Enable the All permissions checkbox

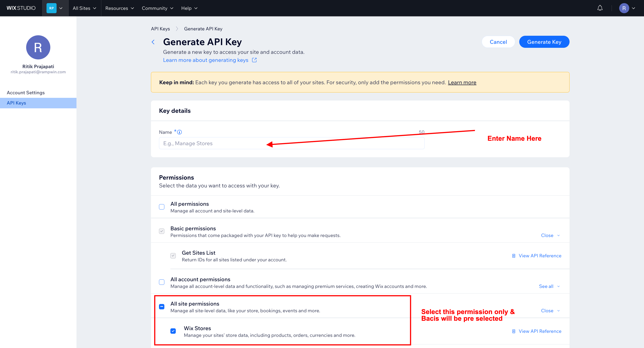pos(162,207)
